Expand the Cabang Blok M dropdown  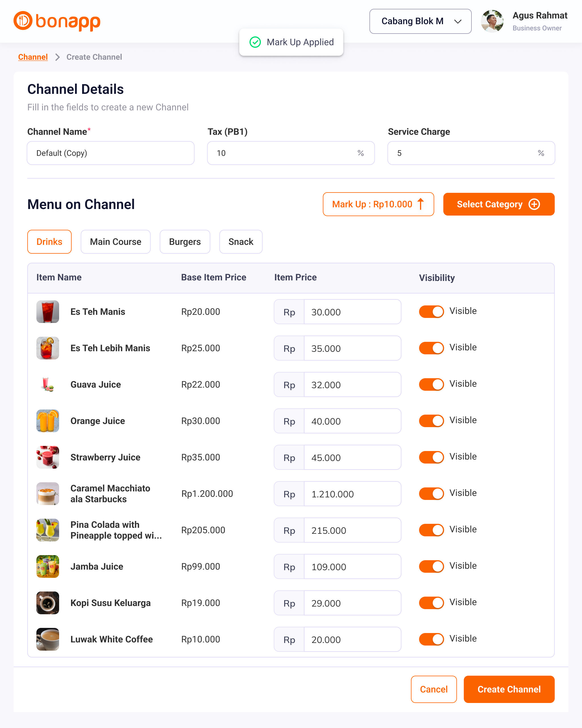click(x=420, y=21)
